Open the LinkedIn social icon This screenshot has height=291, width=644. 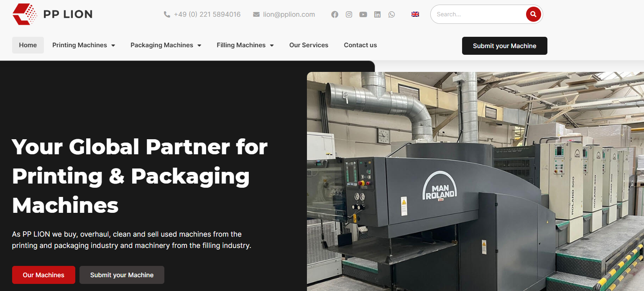coord(377,15)
